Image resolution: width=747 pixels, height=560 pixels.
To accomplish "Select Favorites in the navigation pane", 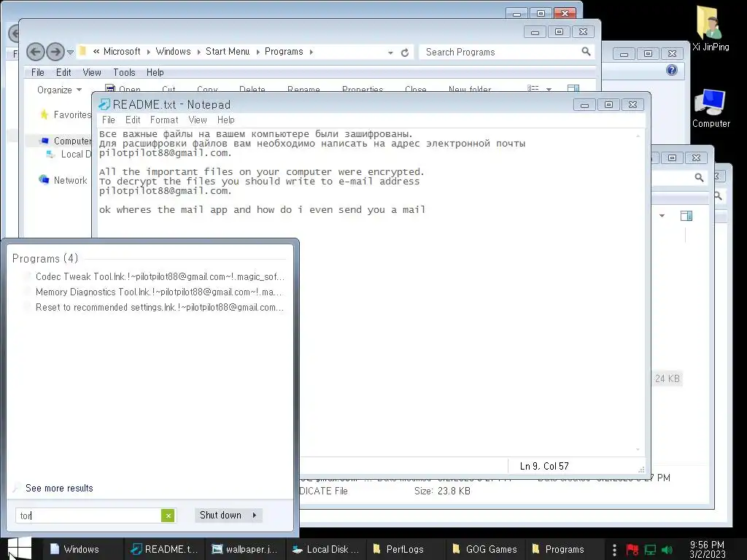I will [66, 114].
